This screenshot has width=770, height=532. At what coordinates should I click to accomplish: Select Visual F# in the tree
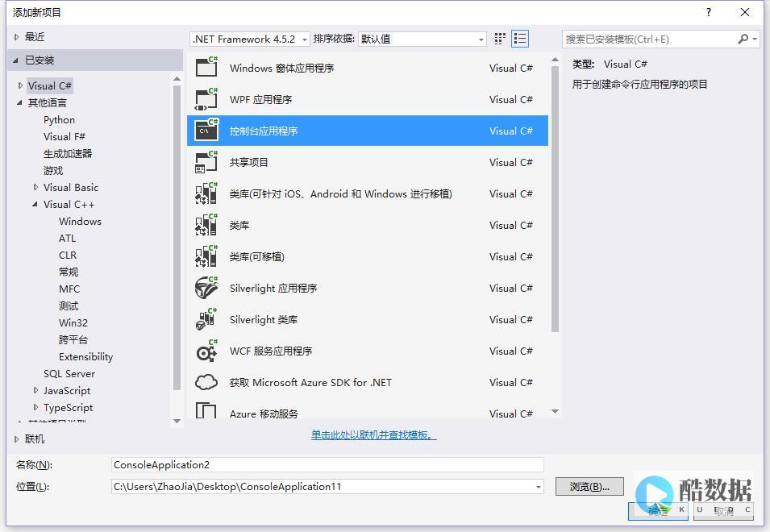point(65,136)
